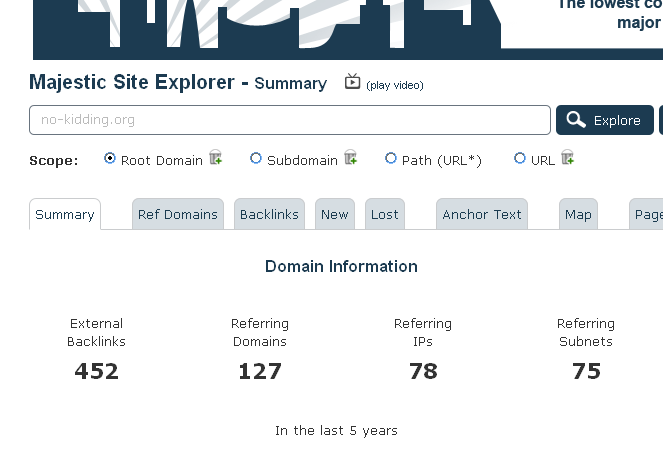Image resolution: width=663 pixels, height=454 pixels.
Task: Switch to the New tab
Action: [334, 214]
